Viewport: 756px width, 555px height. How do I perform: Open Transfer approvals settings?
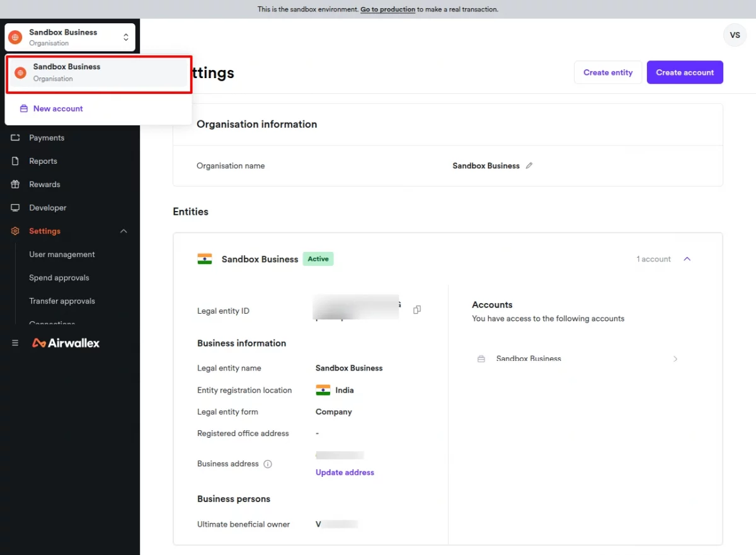pos(62,301)
